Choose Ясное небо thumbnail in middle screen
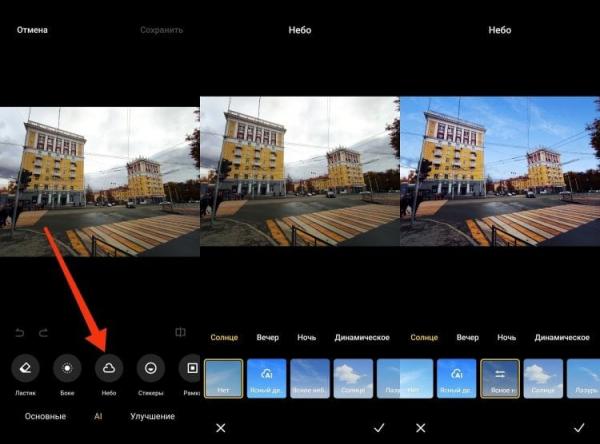Image resolution: width=600 pixels, height=444 pixels. point(310,379)
